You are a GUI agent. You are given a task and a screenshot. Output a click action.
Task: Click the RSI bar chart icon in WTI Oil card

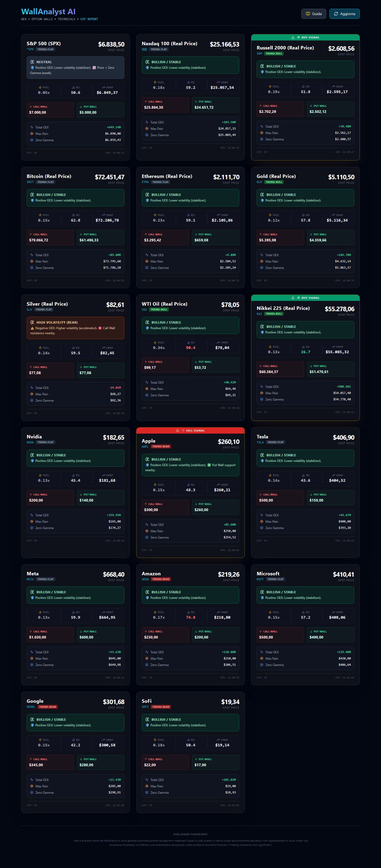(188, 343)
